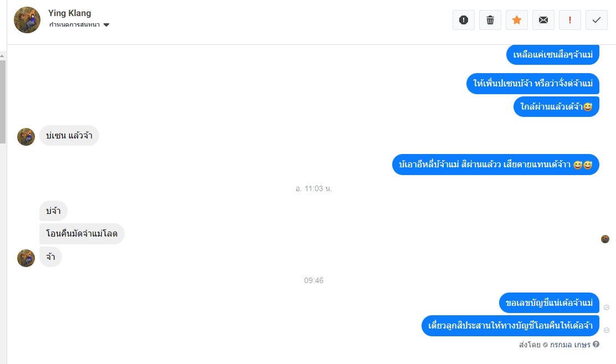
Task: Click the กรกมล เกษร sender name
Action: click(570, 345)
